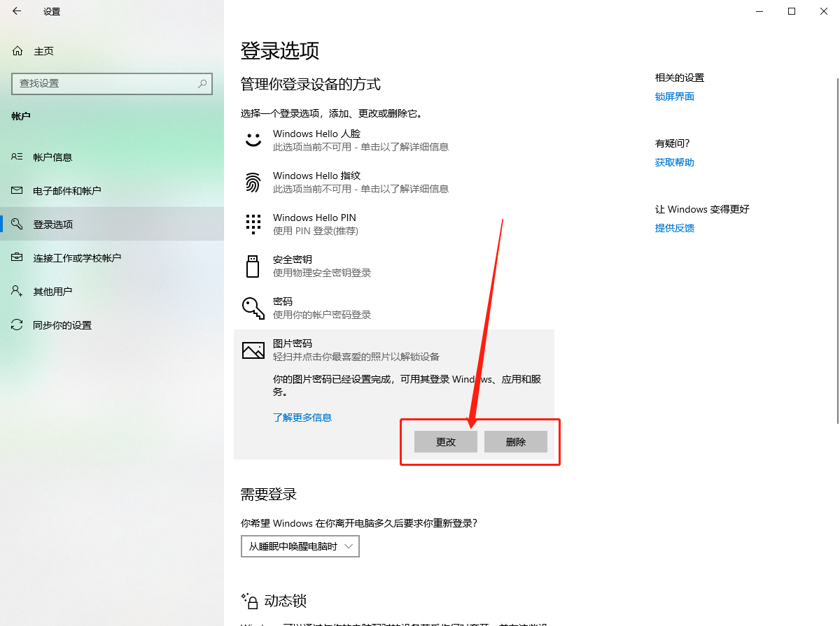Click the Home icon in the sidebar
The height and width of the screenshot is (626, 840).
pos(18,50)
